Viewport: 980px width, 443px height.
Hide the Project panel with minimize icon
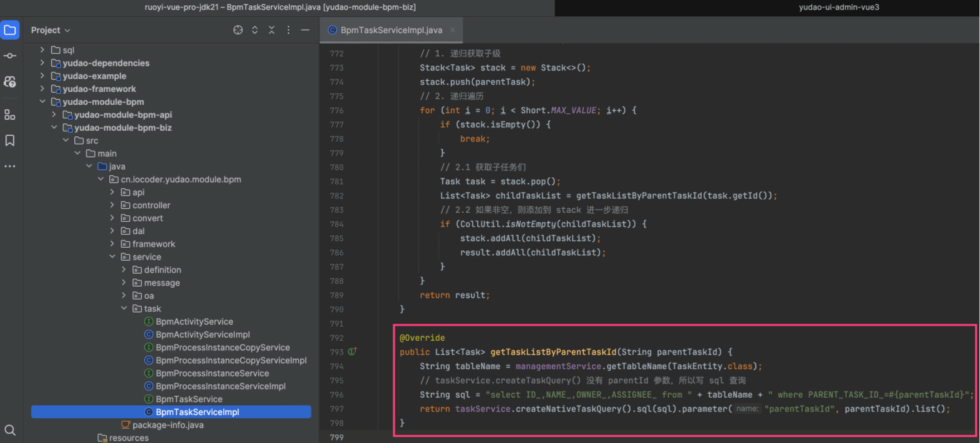pyautogui.click(x=305, y=30)
